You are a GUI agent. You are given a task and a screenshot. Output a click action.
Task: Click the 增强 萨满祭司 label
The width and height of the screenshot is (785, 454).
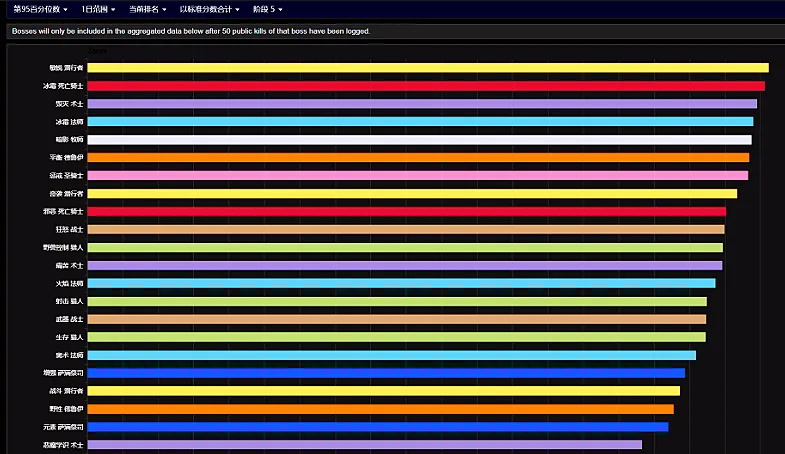tap(63, 373)
